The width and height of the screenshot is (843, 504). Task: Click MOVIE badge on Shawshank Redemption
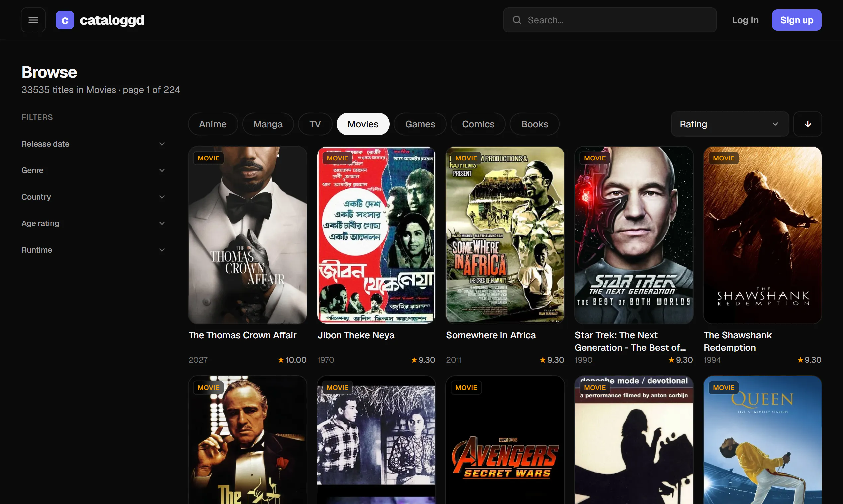tap(724, 158)
